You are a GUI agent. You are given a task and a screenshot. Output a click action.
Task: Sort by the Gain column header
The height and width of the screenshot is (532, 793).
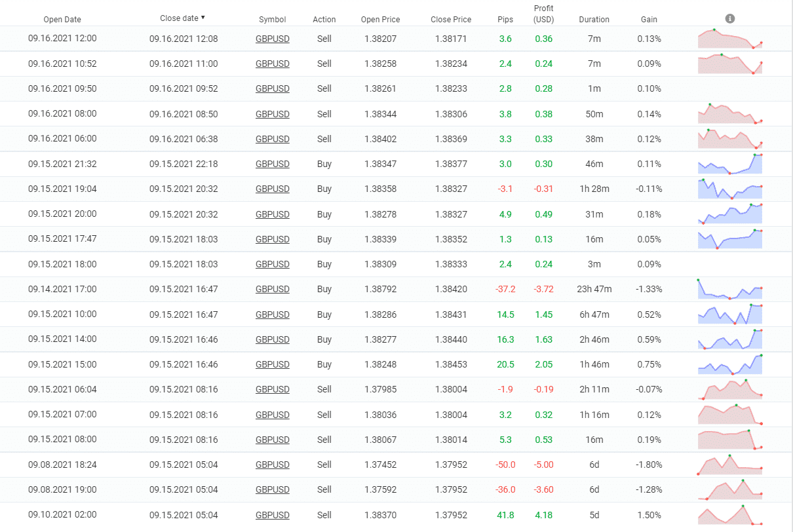point(649,20)
